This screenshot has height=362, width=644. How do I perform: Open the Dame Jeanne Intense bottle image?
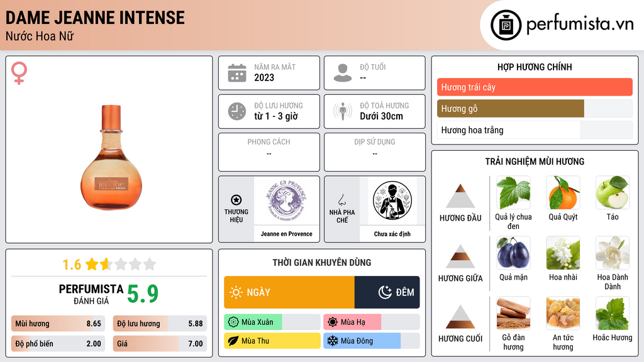111,157
